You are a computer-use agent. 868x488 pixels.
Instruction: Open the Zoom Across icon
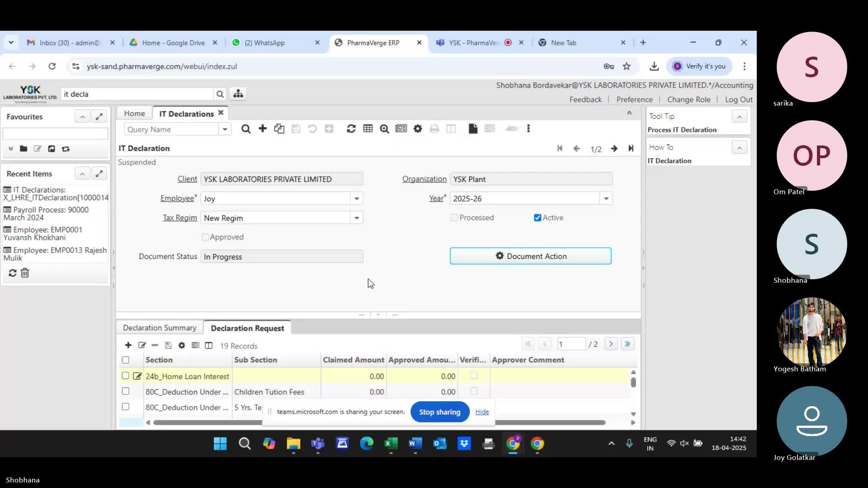coord(384,129)
